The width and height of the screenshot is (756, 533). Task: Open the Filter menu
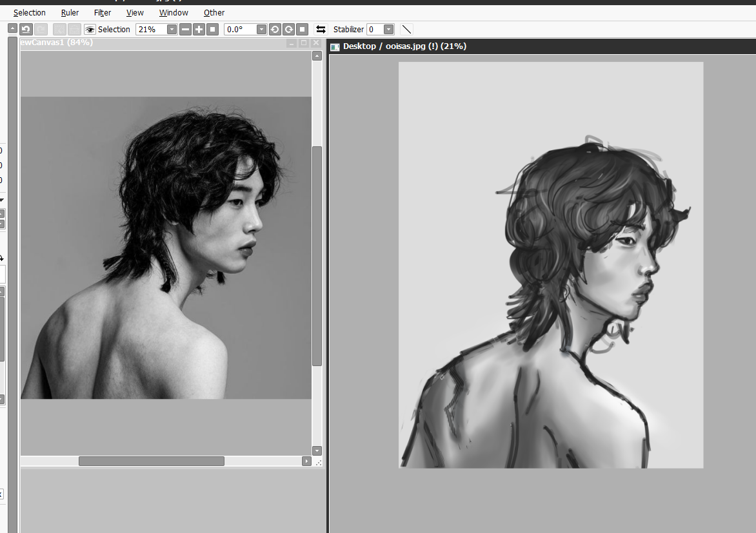click(x=103, y=12)
